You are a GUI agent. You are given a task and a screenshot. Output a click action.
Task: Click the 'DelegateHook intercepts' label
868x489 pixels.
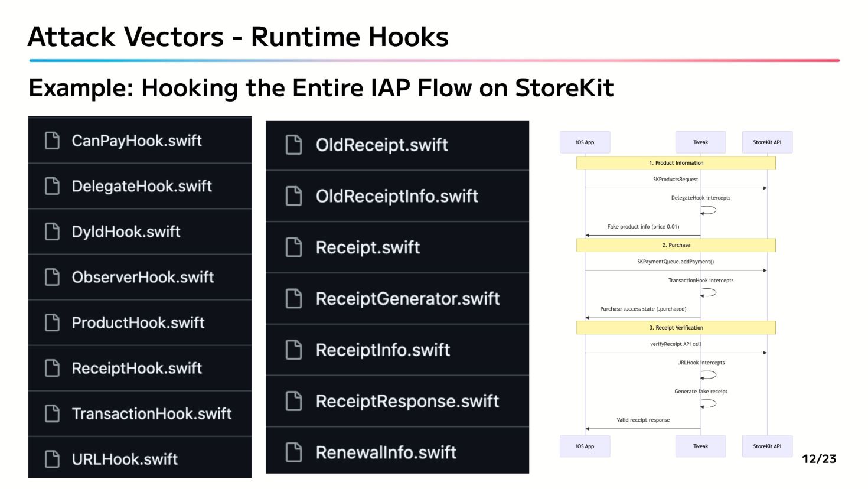[x=701, y=198]
